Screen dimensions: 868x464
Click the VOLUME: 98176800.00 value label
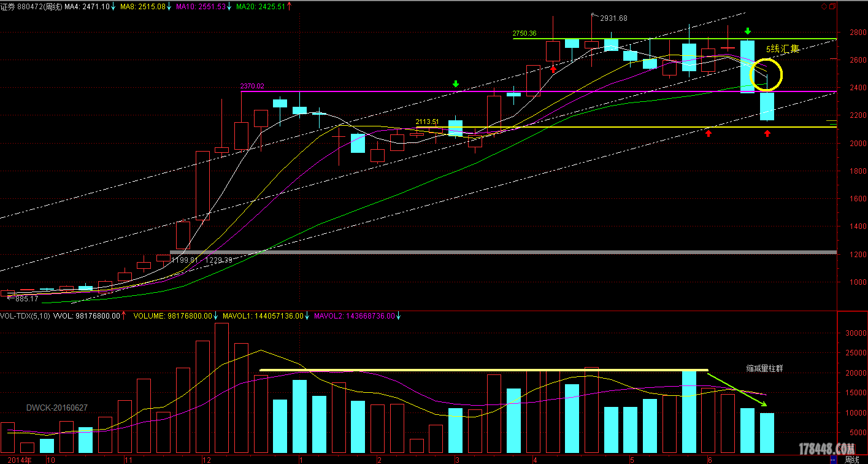(172, 316)
